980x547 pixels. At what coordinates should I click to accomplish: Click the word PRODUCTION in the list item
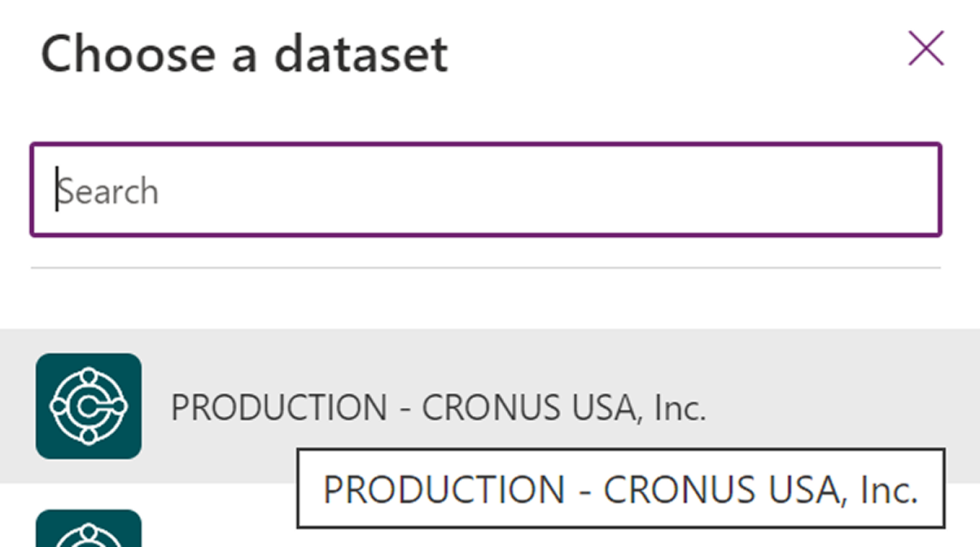click(278, 407)
